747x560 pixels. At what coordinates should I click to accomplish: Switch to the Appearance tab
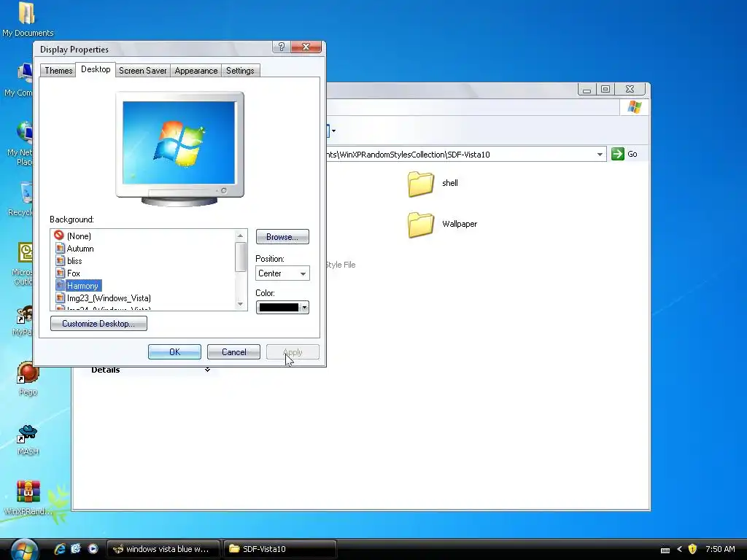point(196,71)
